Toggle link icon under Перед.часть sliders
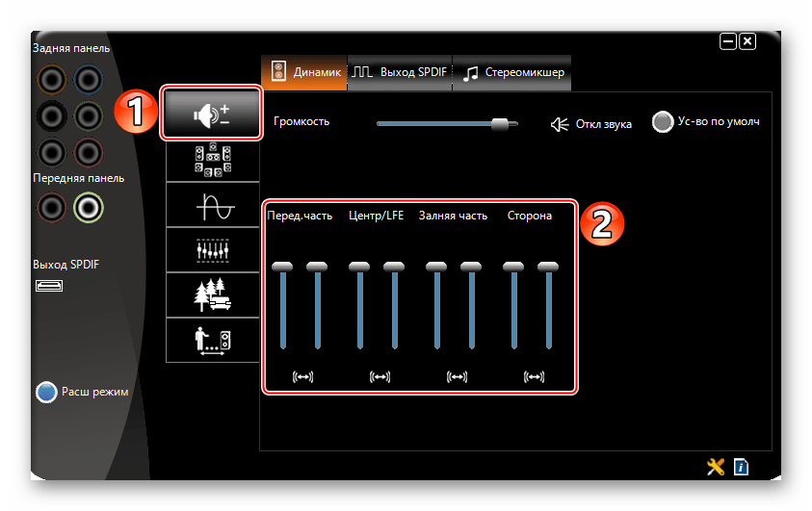The width and height of the screenshot is (812, 511). 301,376
